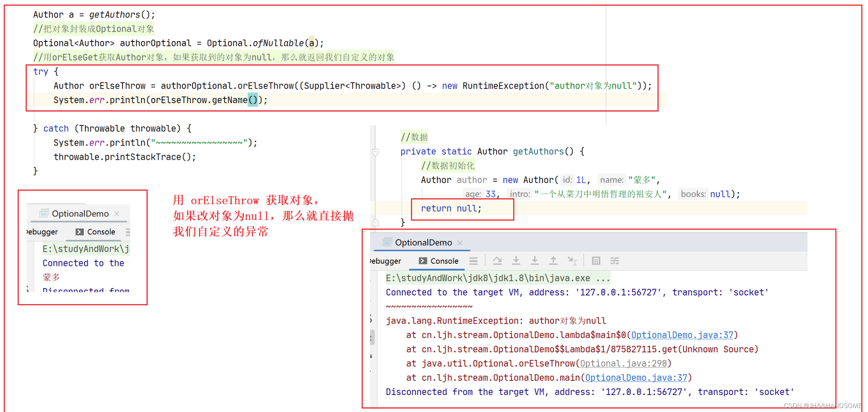Click the "//数据初始化" comment
This screenshot has width=868, height=412.
coord(448,166)
